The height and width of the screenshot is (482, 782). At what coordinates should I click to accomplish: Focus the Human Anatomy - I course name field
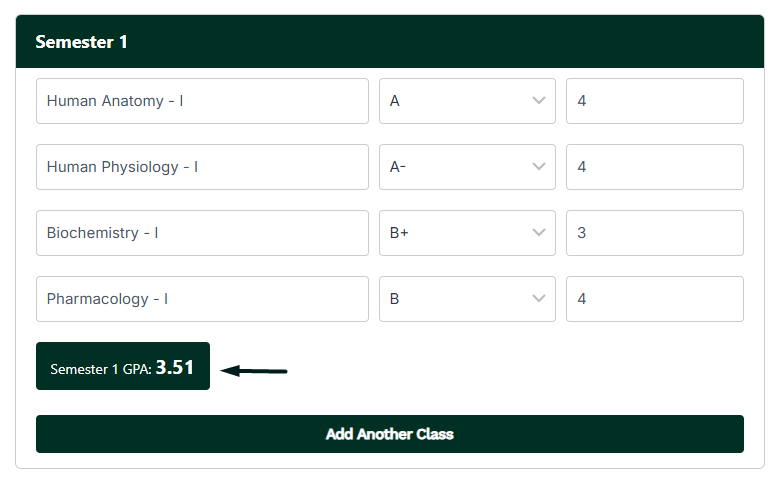click(202, 101)
